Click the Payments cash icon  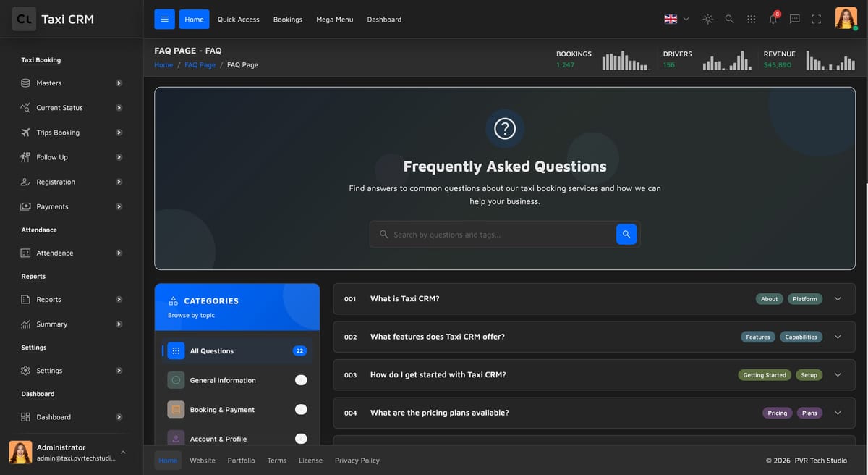(25, 206)
